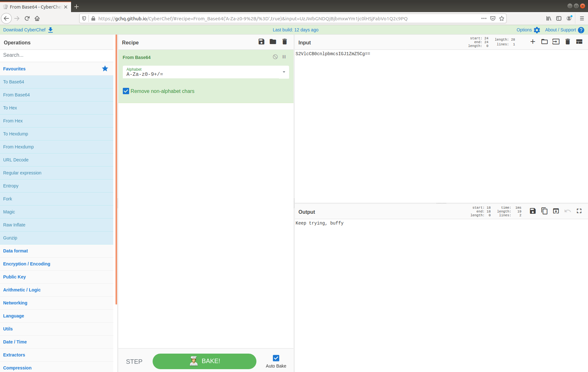588x372 pixels.
Task: Save the recipe with disk icon
Action: click(x=261, y=42)
